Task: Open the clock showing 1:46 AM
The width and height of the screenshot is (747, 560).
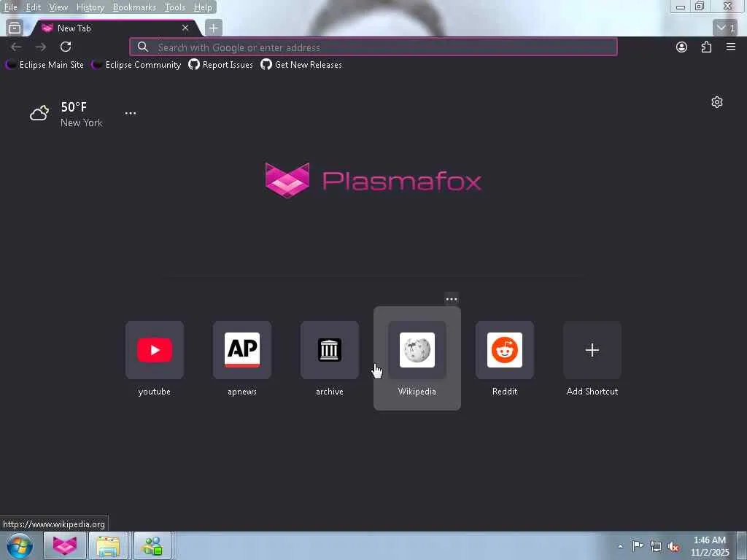Action: point(710,546)
